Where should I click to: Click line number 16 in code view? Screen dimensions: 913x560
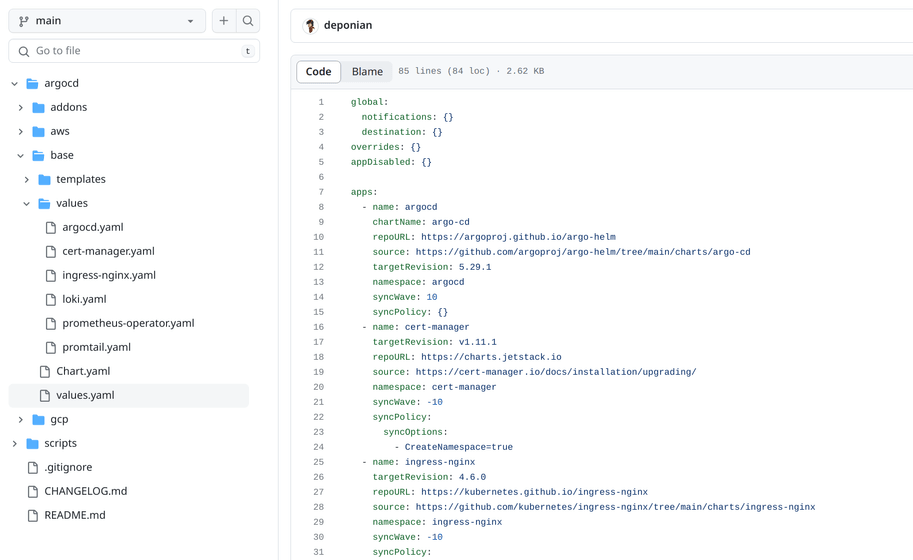point(319,327)
